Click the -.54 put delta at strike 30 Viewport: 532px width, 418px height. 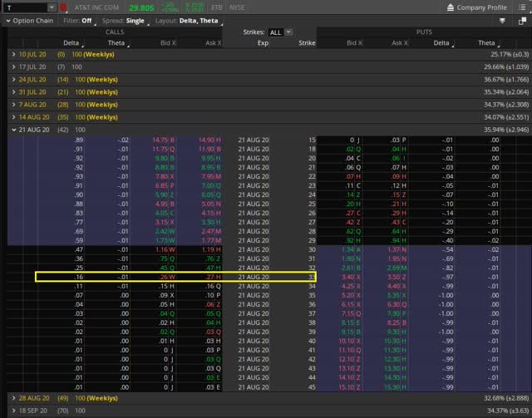click(x=447, y=249)
